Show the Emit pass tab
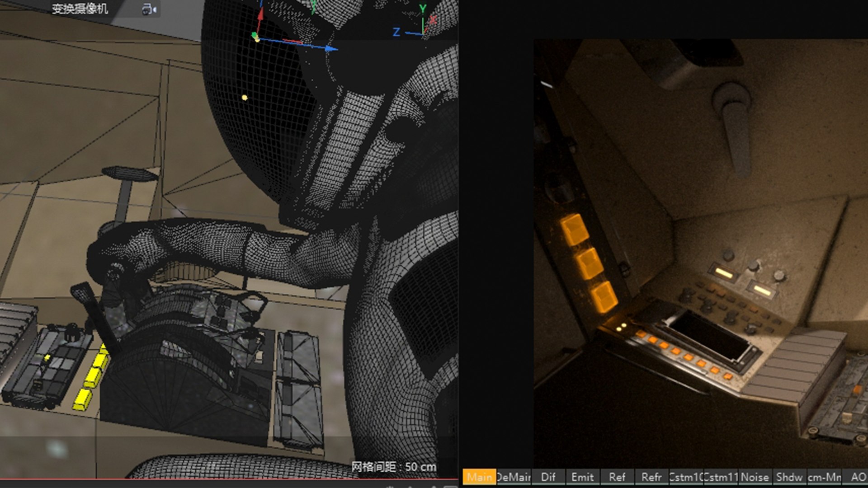 583,477
